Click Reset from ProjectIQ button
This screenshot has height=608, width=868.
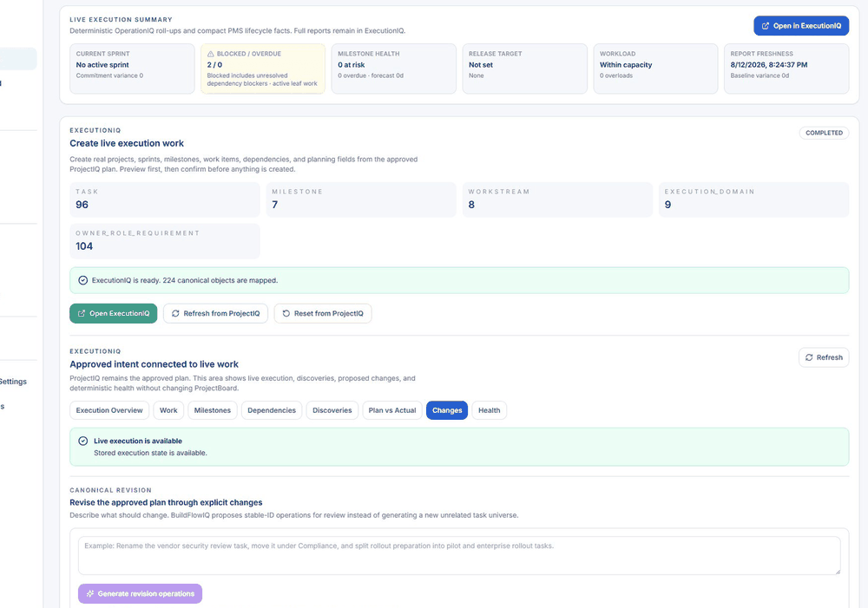(323, 314)
